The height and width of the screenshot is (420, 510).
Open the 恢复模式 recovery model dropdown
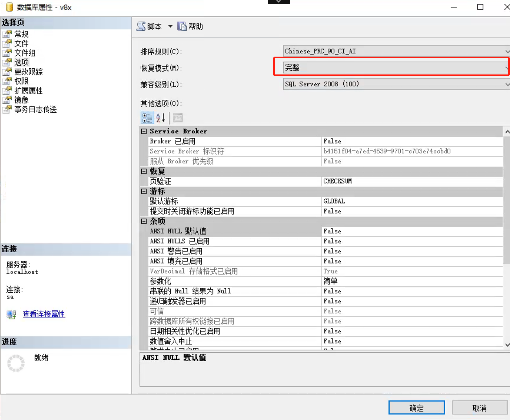pyautogui.click(x=396, y=67)
